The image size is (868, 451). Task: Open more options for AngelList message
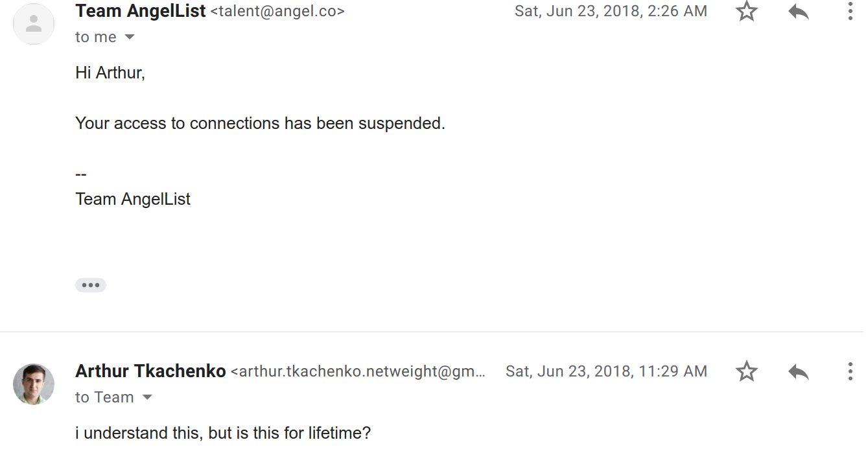[x=850, y=11]
